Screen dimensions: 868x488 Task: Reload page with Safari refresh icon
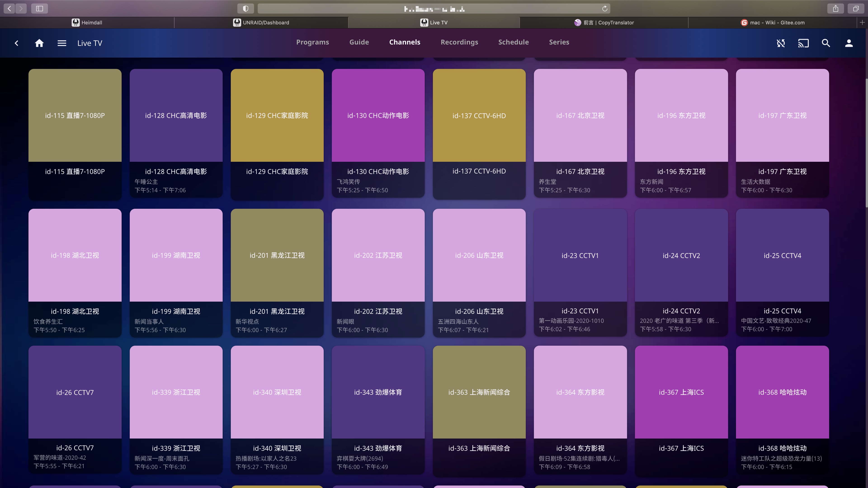pyautogui.click(x=605, y=8)
